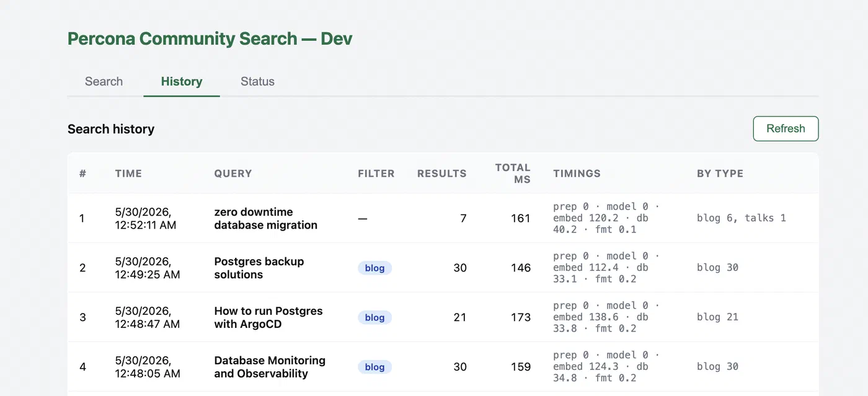Click the RESULTS column header
The width and height of the screenshot is (868, 396).
[442, 174]
